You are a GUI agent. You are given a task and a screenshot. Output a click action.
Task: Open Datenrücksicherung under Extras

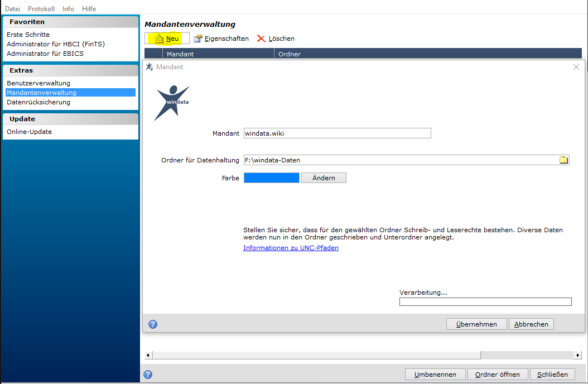38,102
